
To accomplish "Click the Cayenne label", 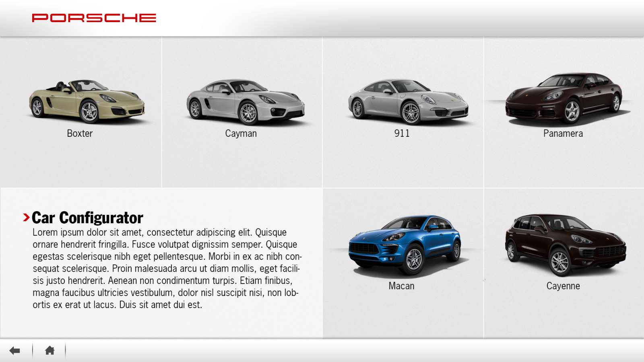I will click(x=563, y=286).
